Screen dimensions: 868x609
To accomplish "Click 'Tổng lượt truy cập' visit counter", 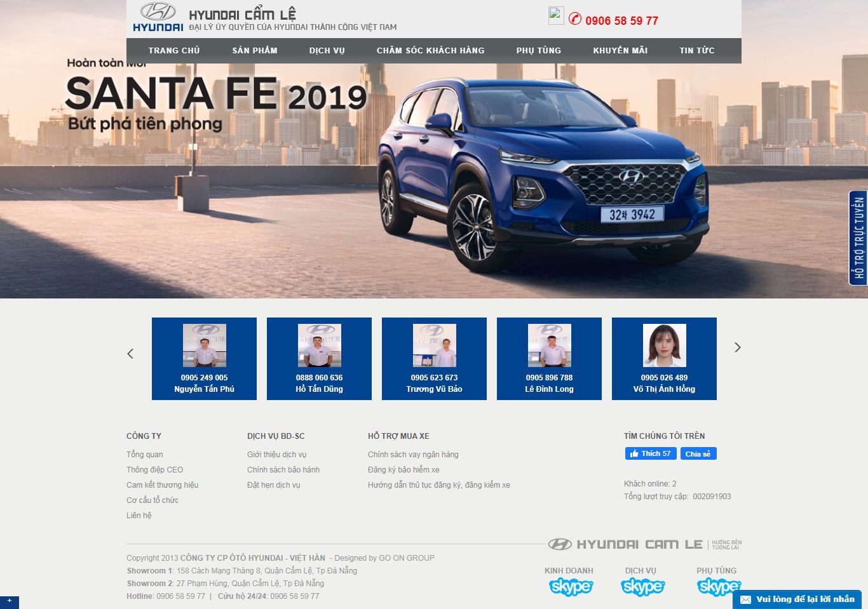I will (x=677, y=496).
